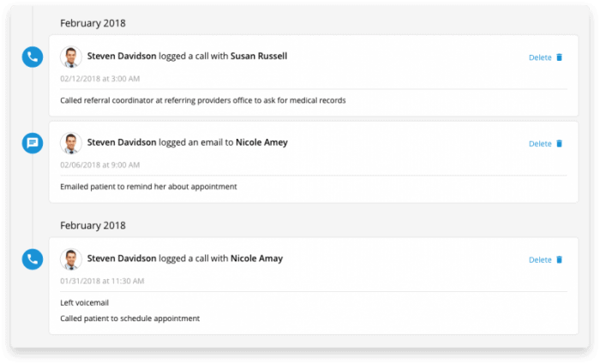Image resolution: width=600 pixels, height=364 pixels.
Task: Open Susan Russell contact name
Action: (x=259, y=56)
